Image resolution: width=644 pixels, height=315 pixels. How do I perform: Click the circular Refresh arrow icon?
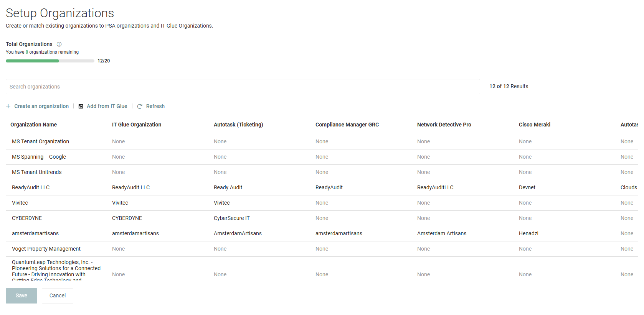click(140, 107)
